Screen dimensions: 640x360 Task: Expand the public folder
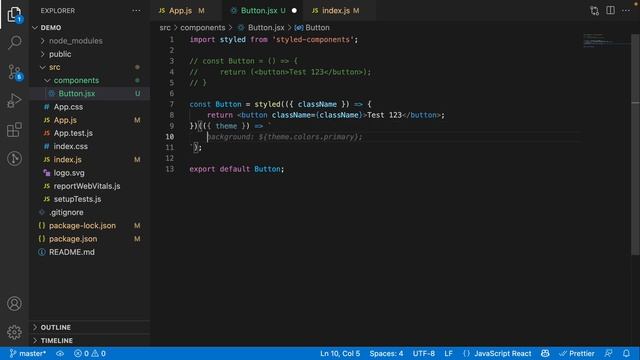point(90,54)
